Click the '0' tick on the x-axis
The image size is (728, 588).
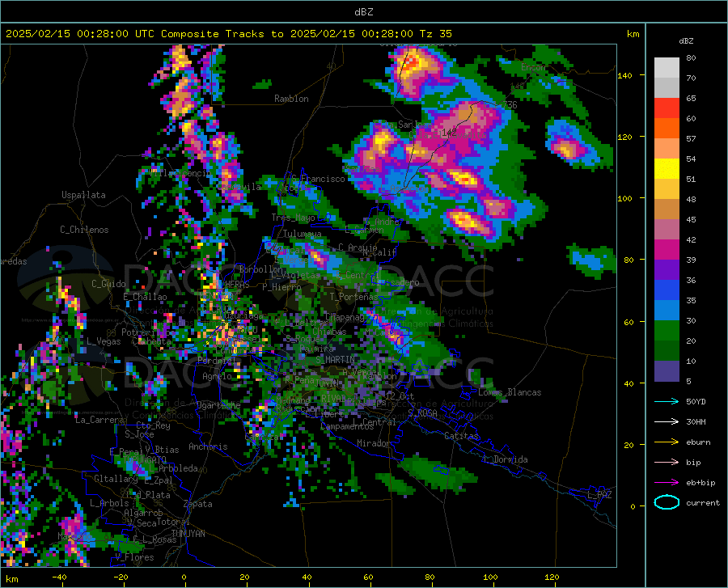(x=184, y=577)
